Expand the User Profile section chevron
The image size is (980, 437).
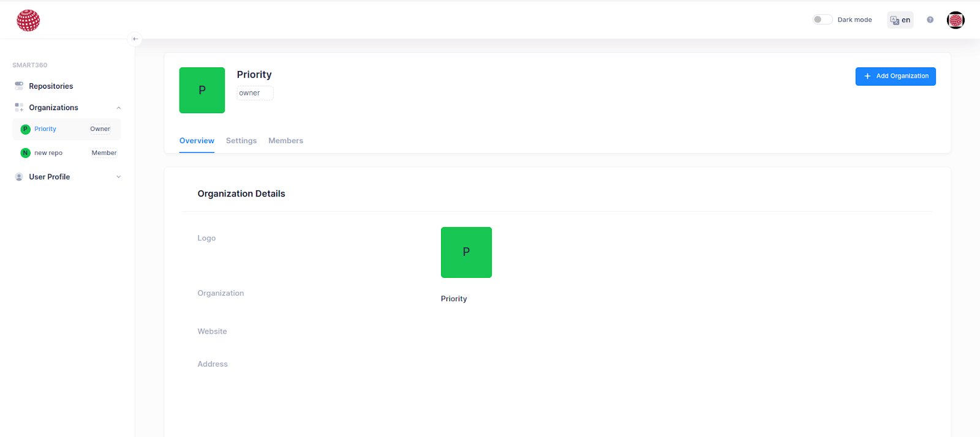pyautogui.click(x=119, y=177)
